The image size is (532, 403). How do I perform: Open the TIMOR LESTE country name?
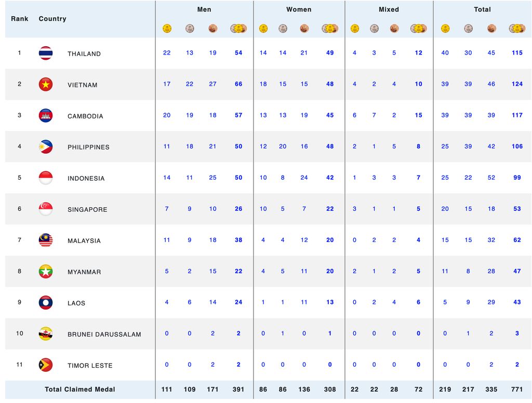tap(90, 366)
